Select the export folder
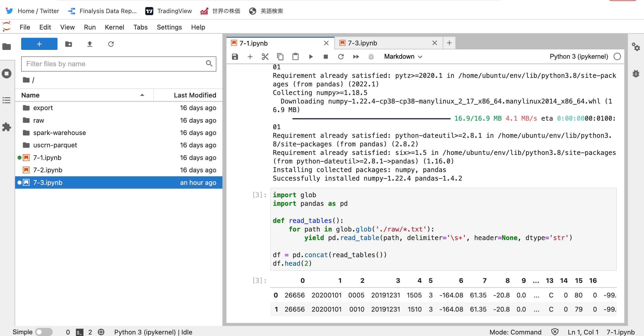The width and height of the screenshot is (644, 336). tap(119, 108)
